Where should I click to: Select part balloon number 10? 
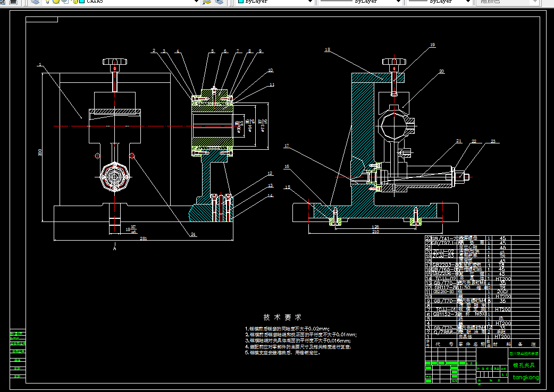(x=270, y=70)
